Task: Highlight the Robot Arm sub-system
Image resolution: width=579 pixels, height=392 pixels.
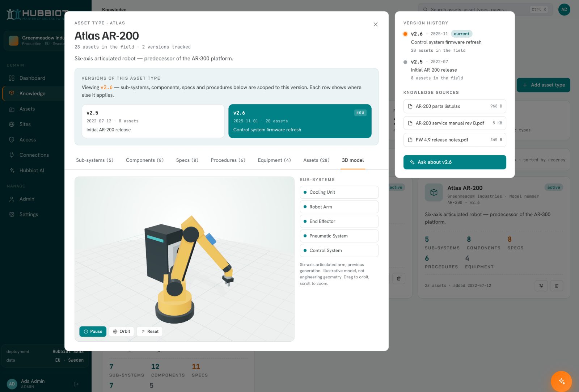Action: click(x=339, y=207)
